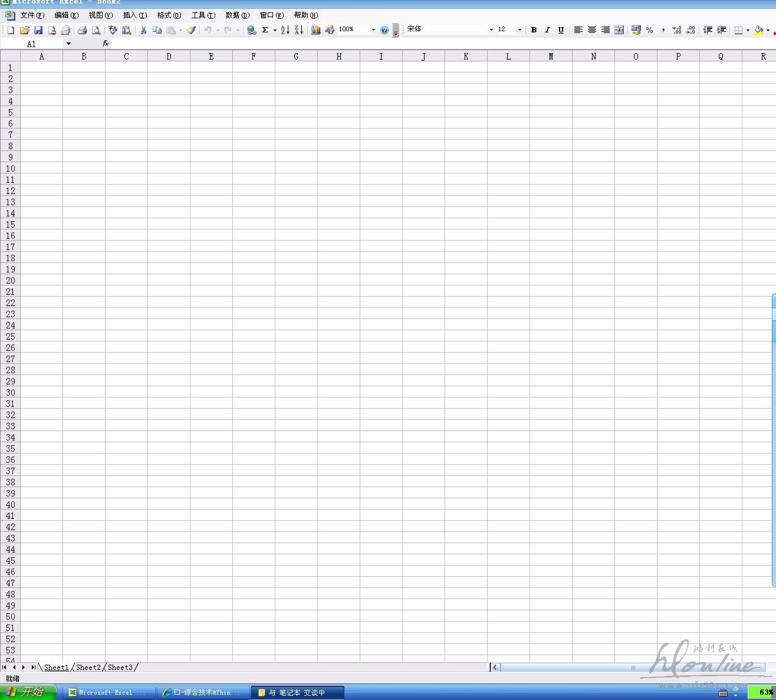Image resolution: width=776 pixels, height=700 pixels.
Task: Sort ascending with the A-Z icon
Action: coord(285,30)
